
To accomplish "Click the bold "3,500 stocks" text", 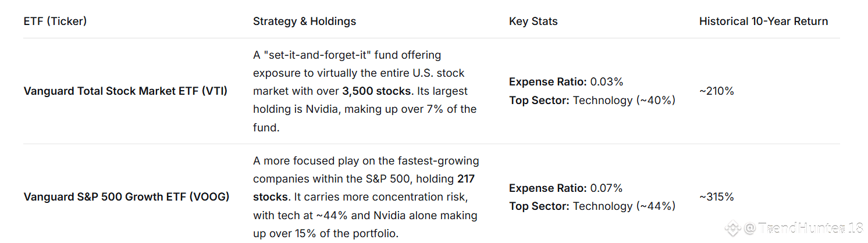I will (376, 91).
